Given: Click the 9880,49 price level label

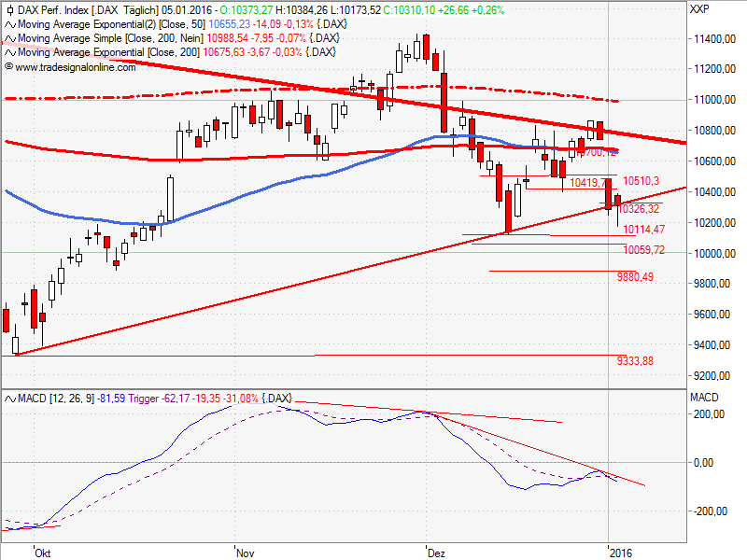Looking at the screenshot, I should (635, 277).
